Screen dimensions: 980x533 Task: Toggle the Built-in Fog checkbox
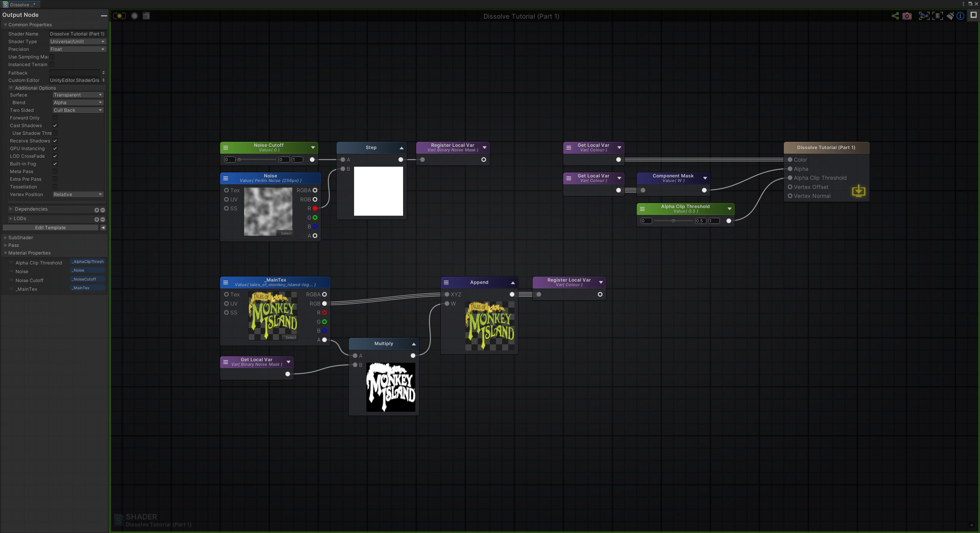pyautogui.click(x=55, y=164)
